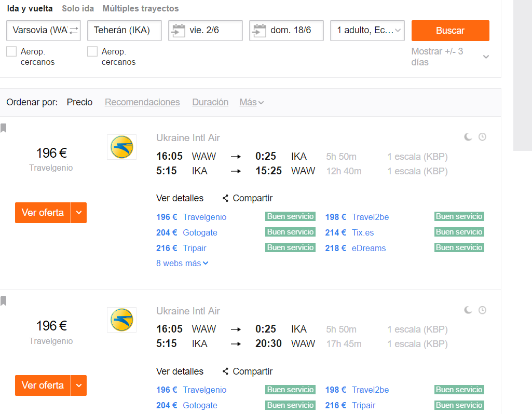
Task: Enable nearby airports for Teherán destination
Action: click(92, 51)
